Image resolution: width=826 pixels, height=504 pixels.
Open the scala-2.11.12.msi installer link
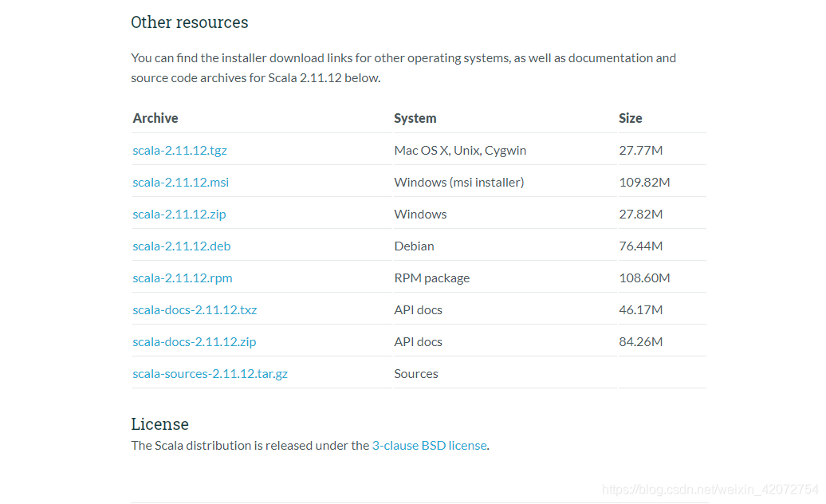[x=181, y=182]
